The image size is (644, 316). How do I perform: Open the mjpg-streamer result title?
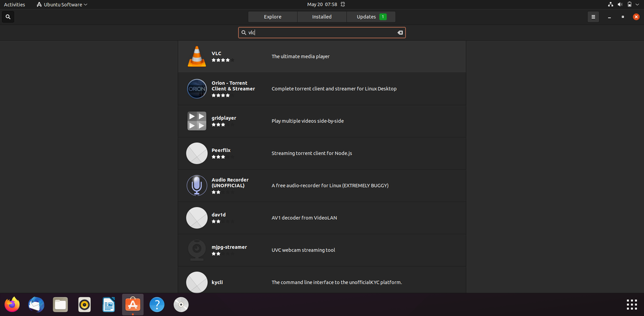[229, 247]
